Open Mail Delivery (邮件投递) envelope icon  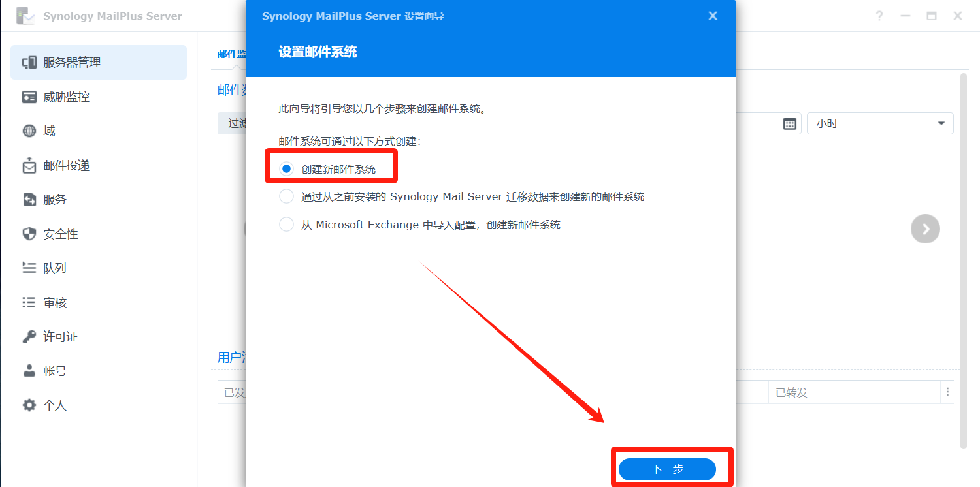[x=29, y=165]
